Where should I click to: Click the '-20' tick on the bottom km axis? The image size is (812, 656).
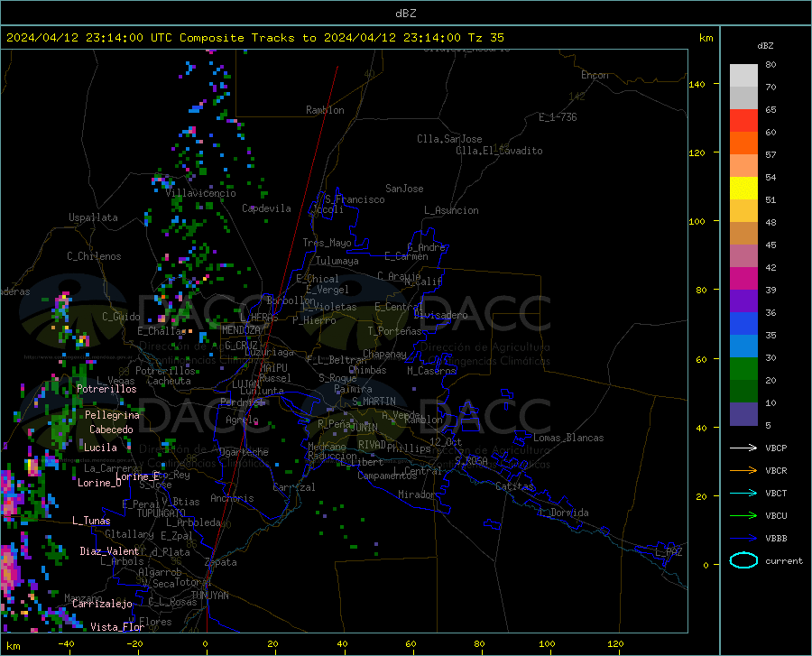point(134,644)
